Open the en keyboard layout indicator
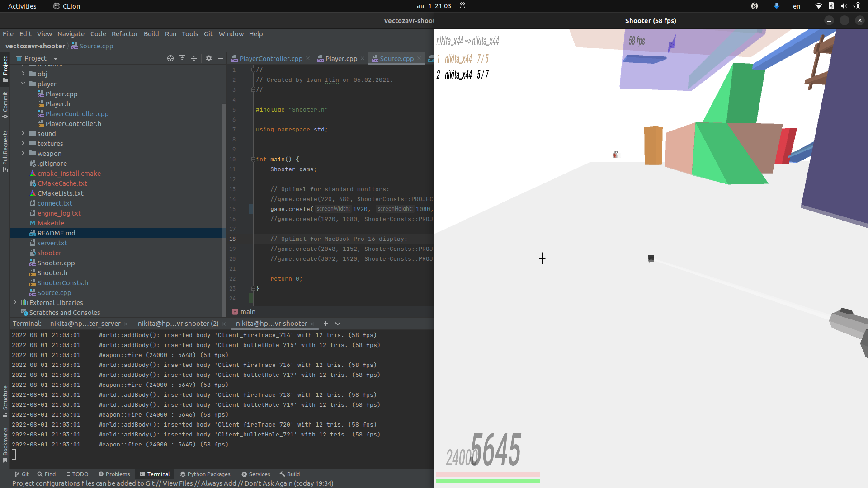 [x=797, y=6]
